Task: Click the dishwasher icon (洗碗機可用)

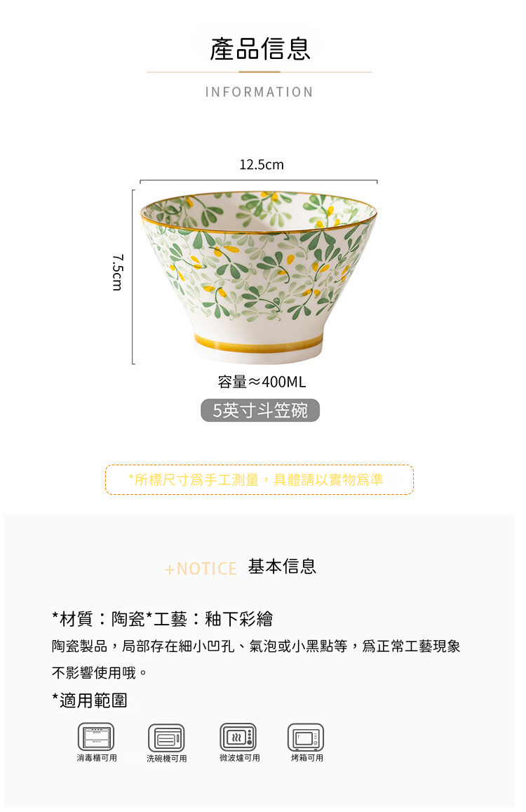Action: 166,738
